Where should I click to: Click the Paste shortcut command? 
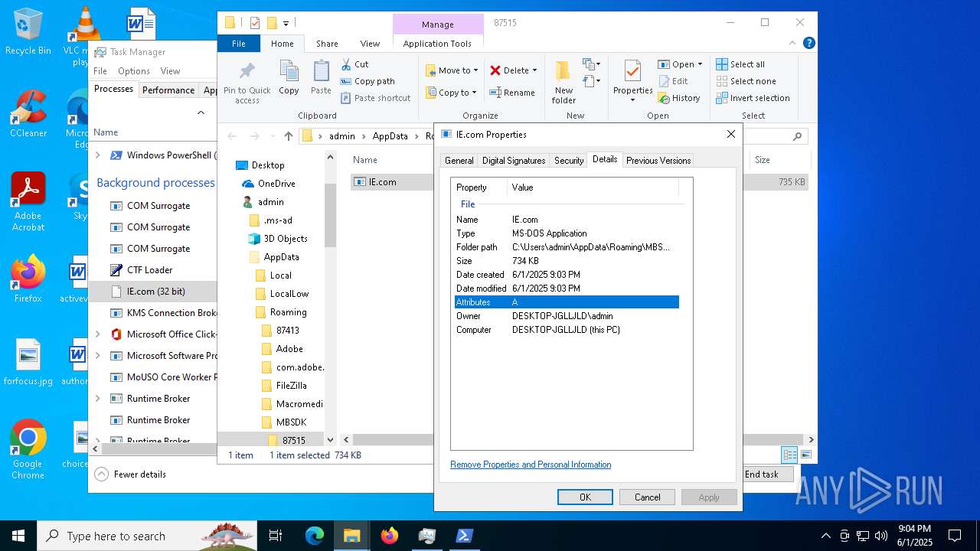click(376, 98)
